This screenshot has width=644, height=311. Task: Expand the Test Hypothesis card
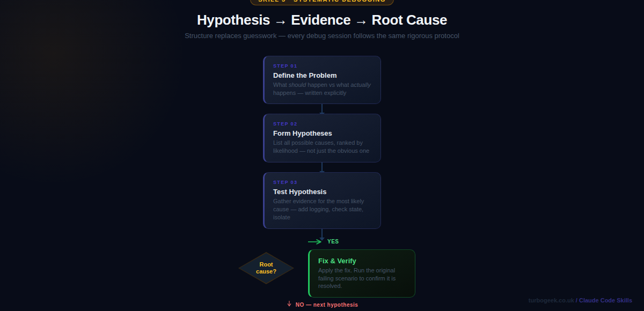click(x=321, y=200)
